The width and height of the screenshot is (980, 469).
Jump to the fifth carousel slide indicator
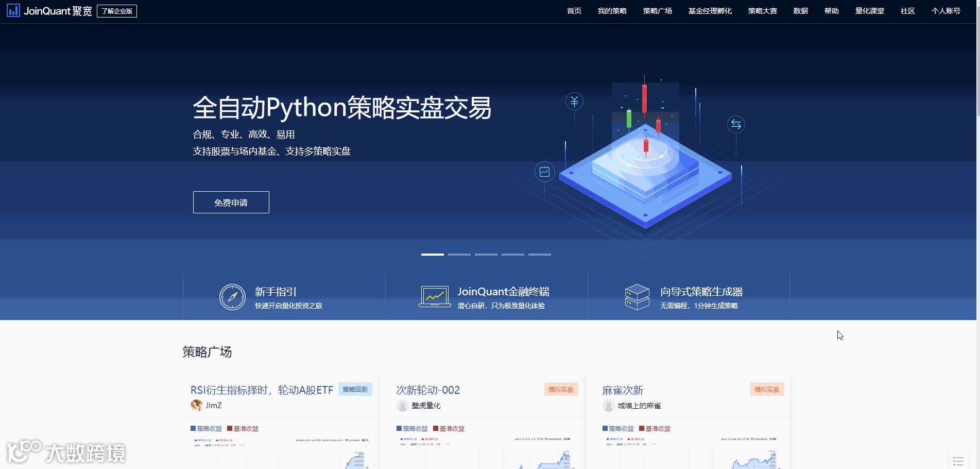[540, 255]
